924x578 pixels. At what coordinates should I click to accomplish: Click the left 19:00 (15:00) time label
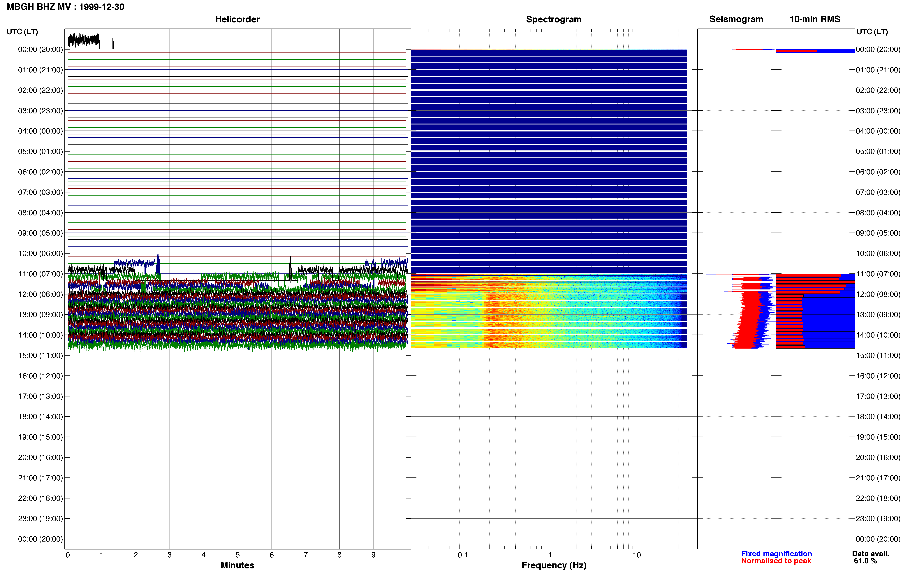click(41, 437)
